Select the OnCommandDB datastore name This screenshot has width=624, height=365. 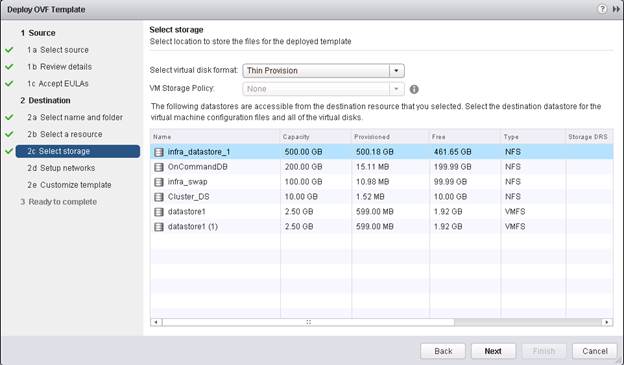pyautogui.click(x=197, y=167)
